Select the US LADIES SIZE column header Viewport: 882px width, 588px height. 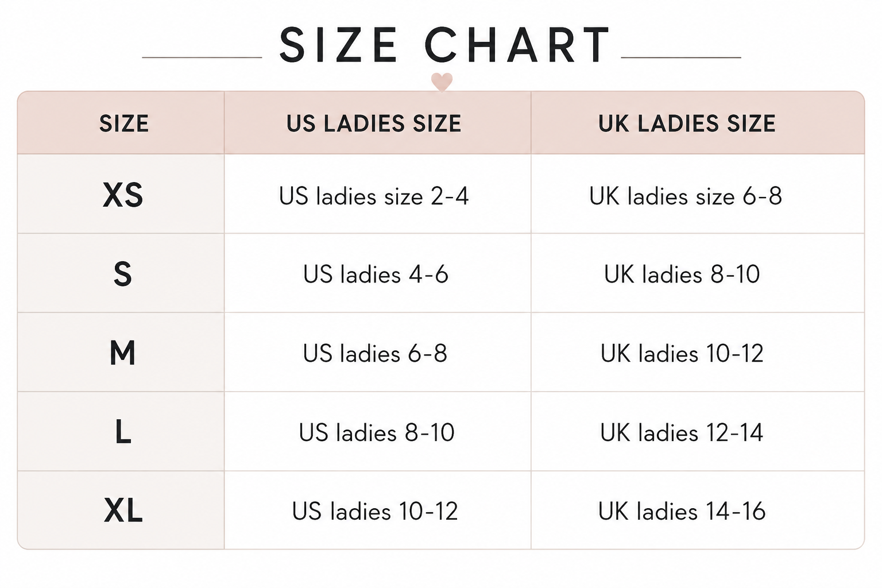tap(374, 124)
